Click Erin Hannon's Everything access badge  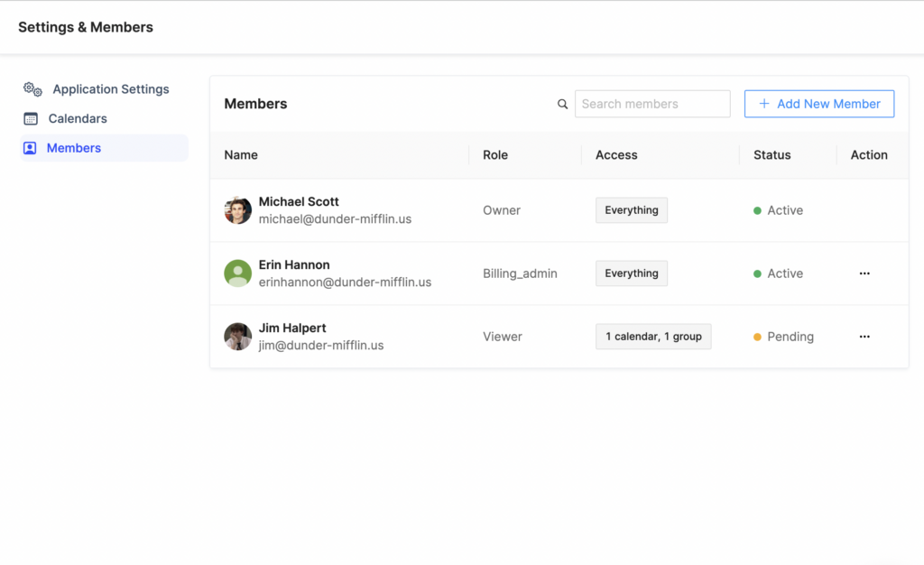coord(631,273)
